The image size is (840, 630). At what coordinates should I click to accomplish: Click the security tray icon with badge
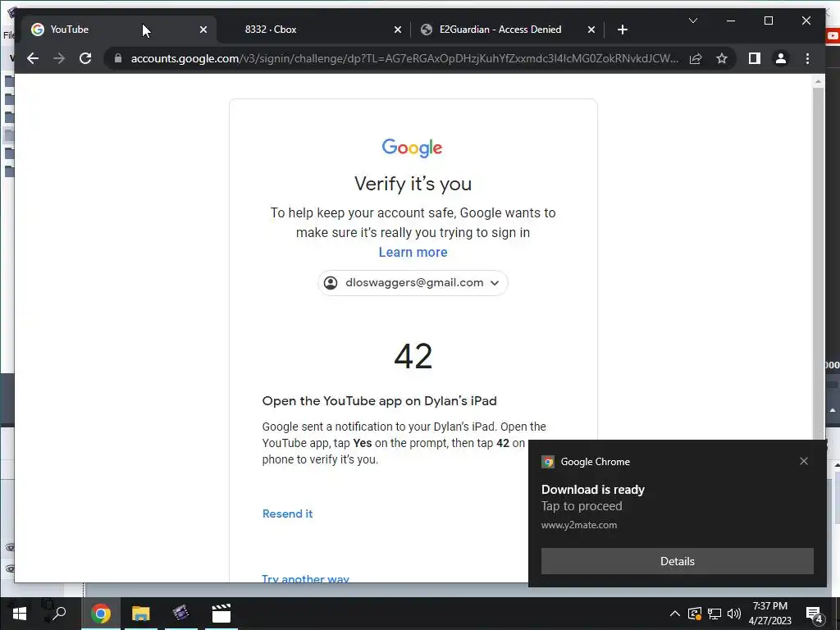click(x=694, y=614)
